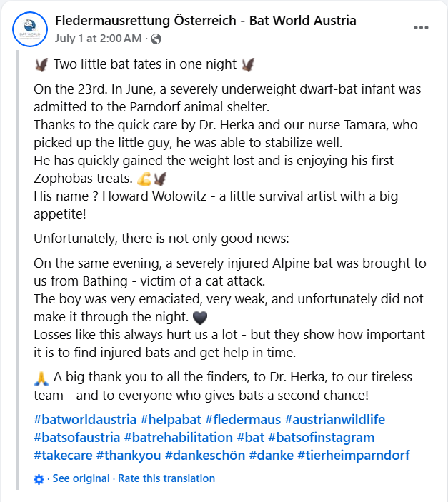Click Rate this translation link
Viewport: 448px width, 502px height.
[x=166, y=478]
